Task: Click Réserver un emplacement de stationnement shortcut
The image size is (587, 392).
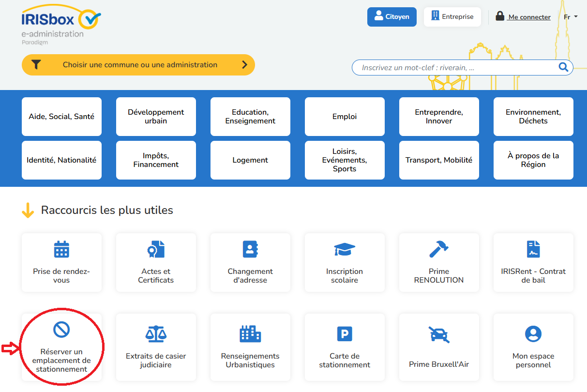Action: pyautogui.click(x=61, y=348)
